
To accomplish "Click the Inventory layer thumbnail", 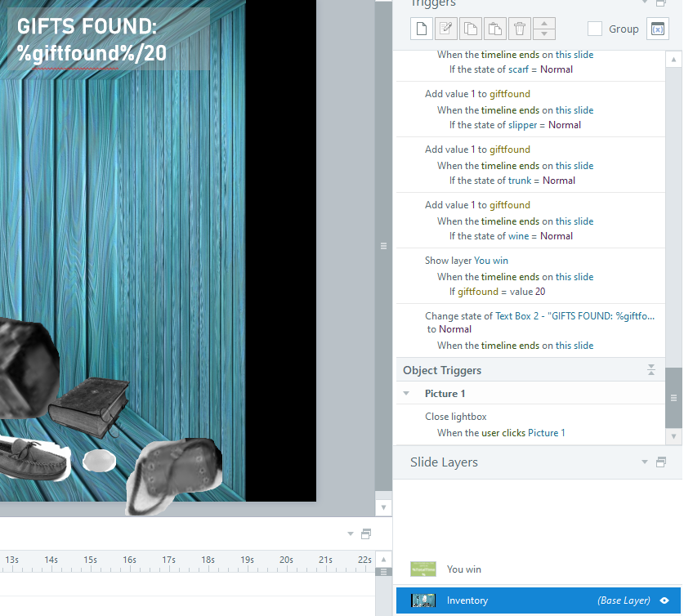I will click(x=423, y=600).
